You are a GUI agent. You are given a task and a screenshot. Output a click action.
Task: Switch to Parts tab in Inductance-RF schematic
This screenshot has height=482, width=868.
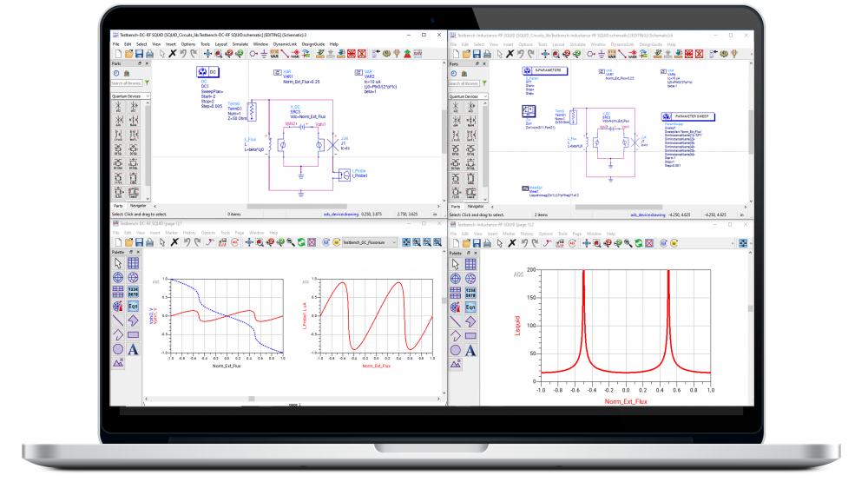click(455, 206)
